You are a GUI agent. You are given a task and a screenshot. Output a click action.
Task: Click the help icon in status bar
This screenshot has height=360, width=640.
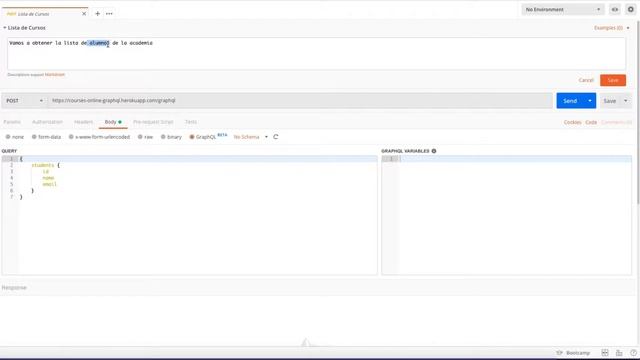coord(633,353)
